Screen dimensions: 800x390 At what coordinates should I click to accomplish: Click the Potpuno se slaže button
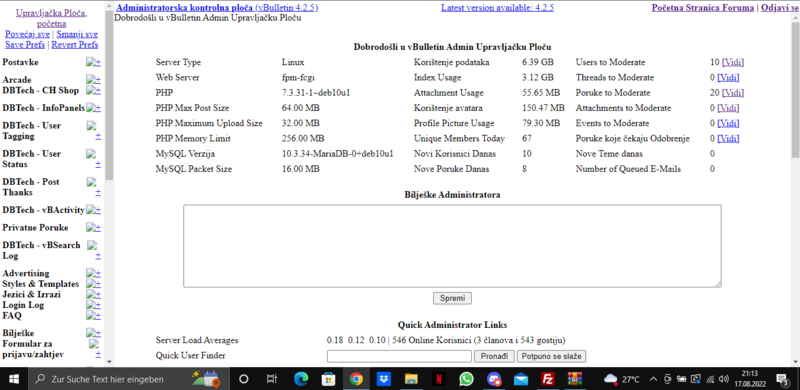[552, 356]
